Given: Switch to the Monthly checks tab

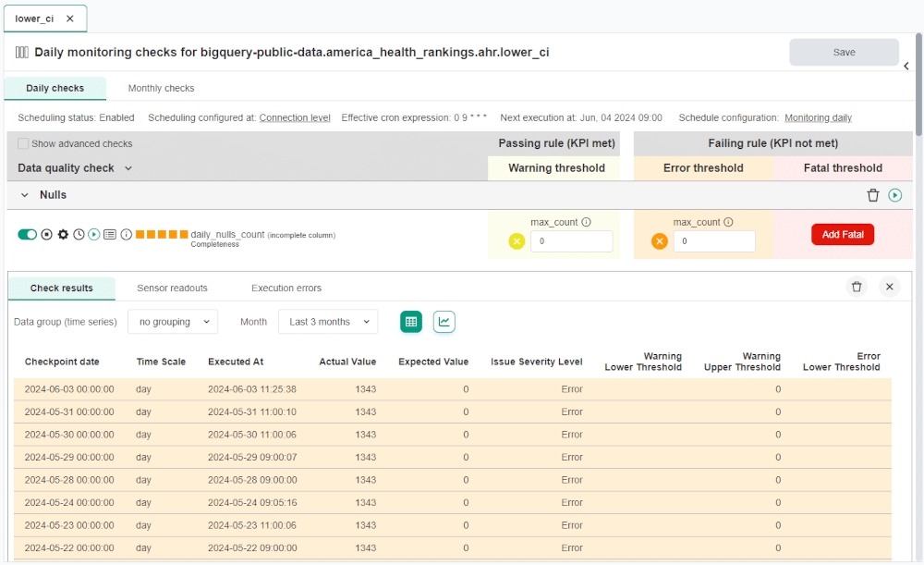Looking at the screenshot, I should (x=161, y=89).
